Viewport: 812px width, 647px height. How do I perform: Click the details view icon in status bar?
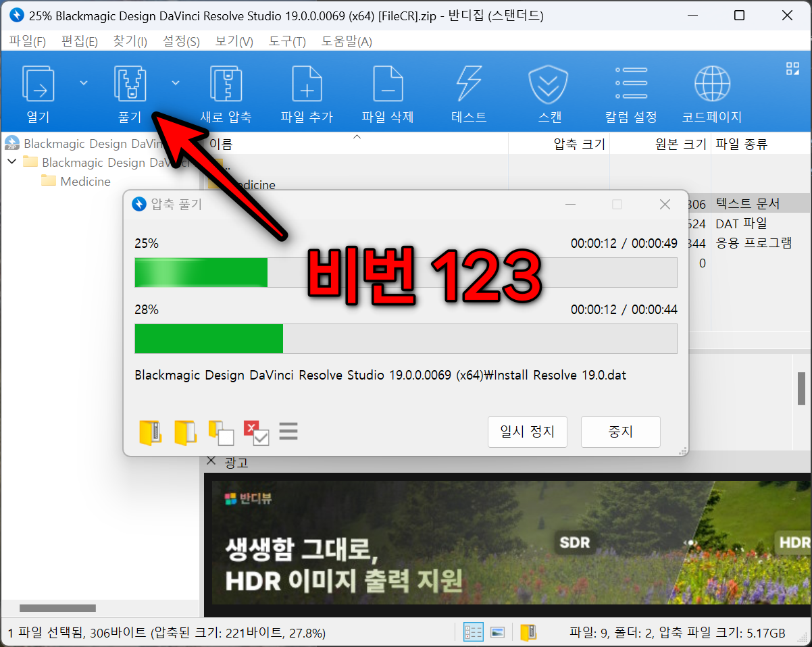(x=473, y=632)
